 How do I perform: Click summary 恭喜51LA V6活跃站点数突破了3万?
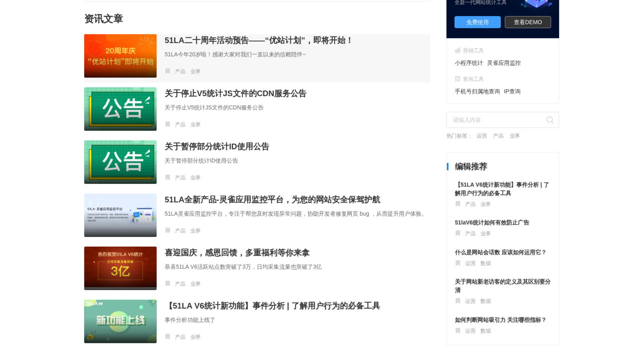coord(243,267)
